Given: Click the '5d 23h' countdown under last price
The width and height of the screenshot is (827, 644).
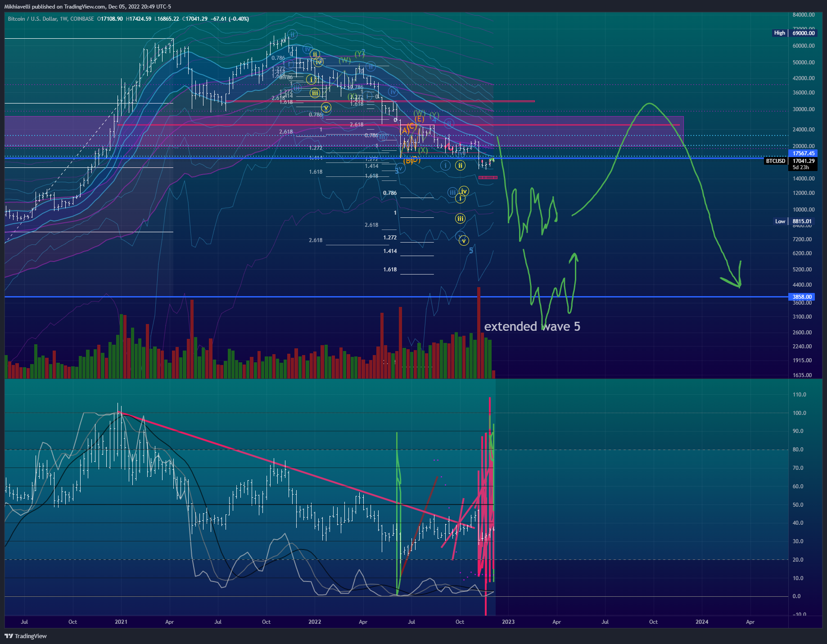Looking at the screenshot, I should pyautogui.click(x=800, y=167).
